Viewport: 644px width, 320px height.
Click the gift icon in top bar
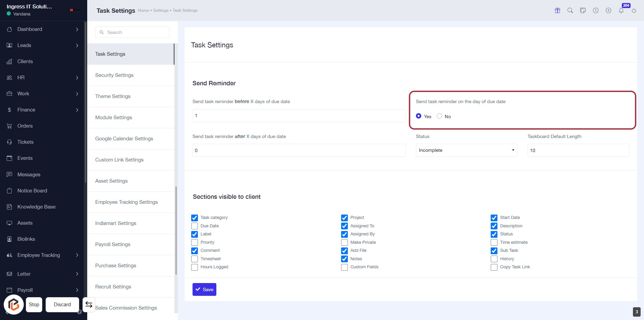557,10
